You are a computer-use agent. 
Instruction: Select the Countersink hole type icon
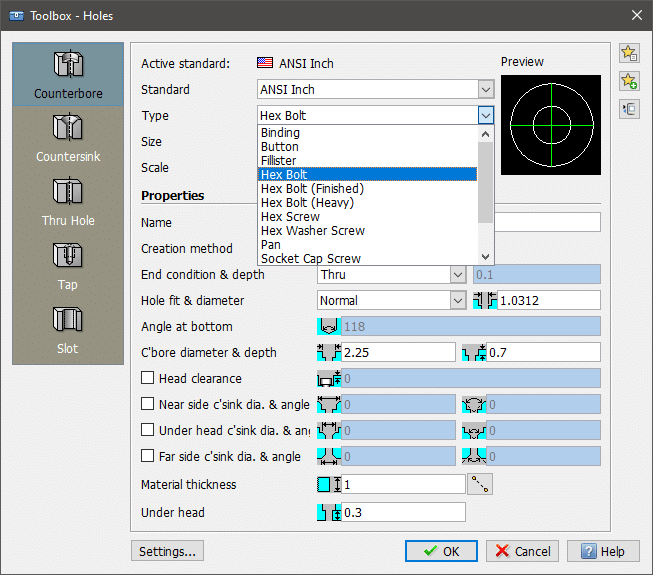point(68,129)
